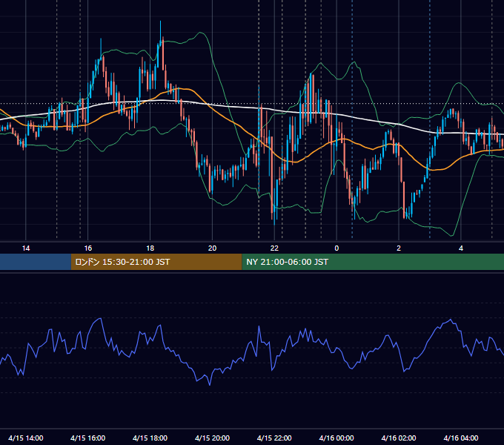Click the '4/16 04:00' date label
Image resolution: width=504 pixels, height=445 pixels.
click(461, 438)
